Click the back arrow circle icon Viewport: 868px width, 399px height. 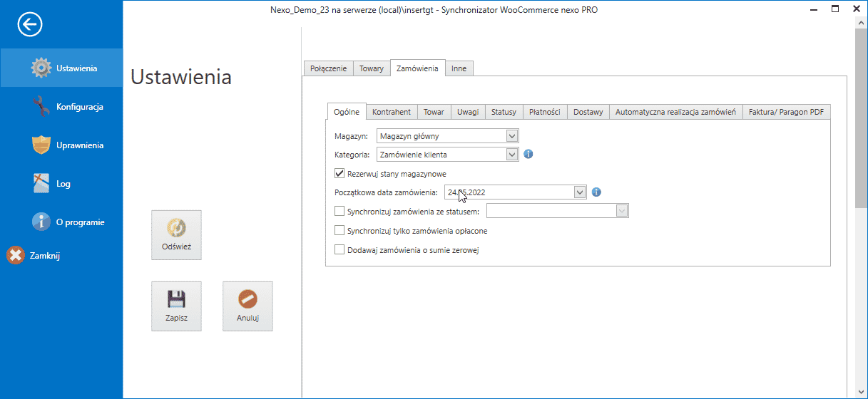tap(31, 25)
